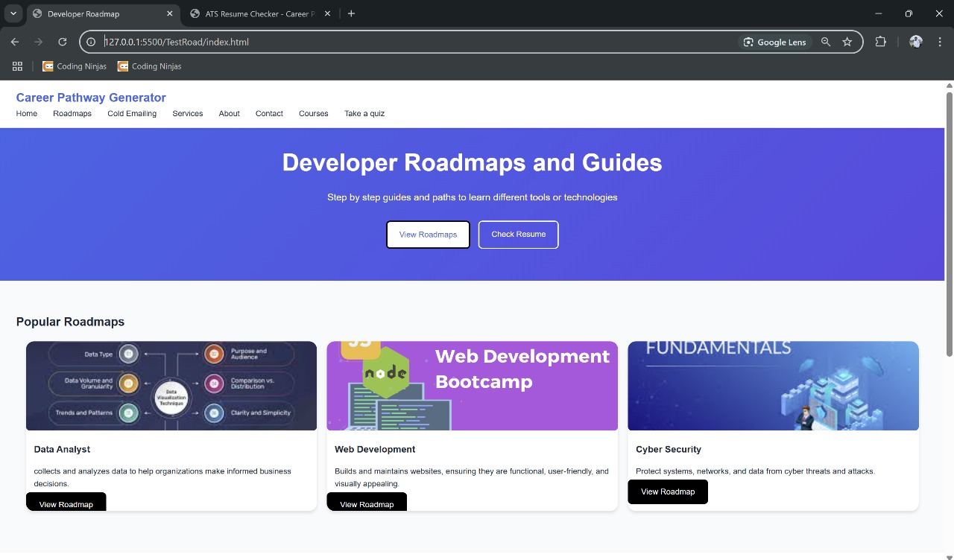Open the browser extensions puzzle icon
954x560 pixels.
coord(880,42)
